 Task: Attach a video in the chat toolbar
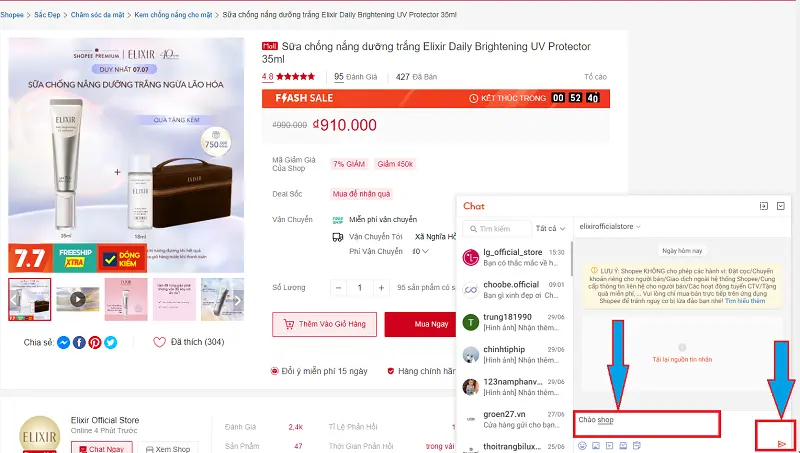click(609, 446)
